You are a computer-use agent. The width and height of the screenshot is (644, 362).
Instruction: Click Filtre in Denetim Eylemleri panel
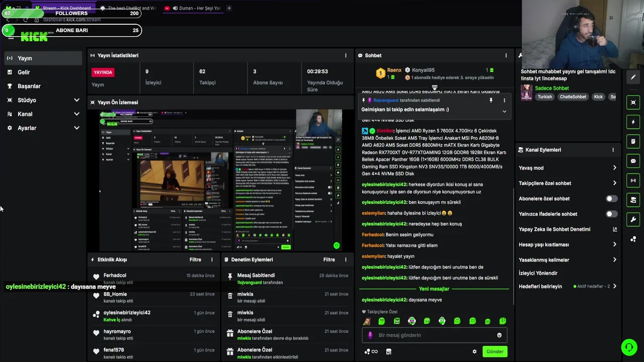[329, 259]
